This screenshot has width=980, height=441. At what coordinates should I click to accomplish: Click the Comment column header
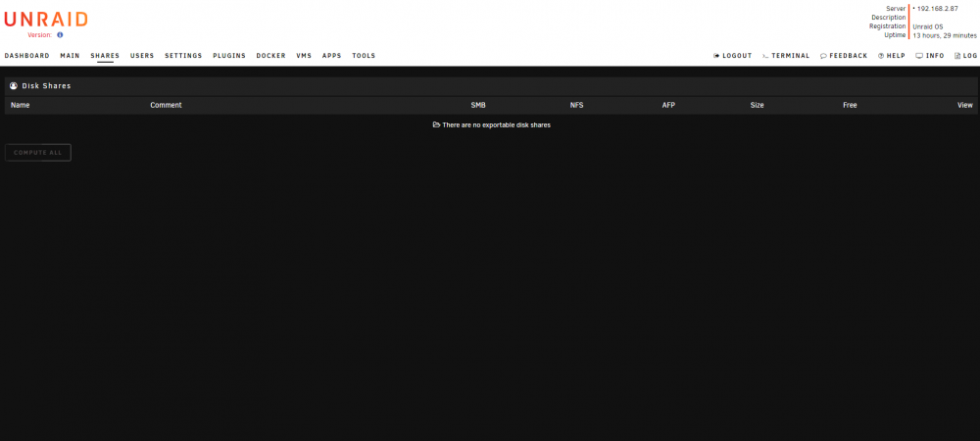(166, 105)
